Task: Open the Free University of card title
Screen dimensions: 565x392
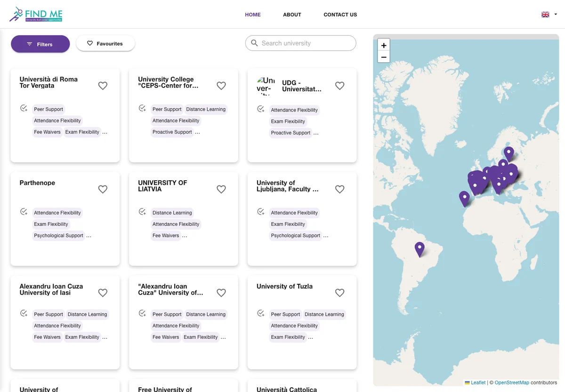Action: (165, 389)
